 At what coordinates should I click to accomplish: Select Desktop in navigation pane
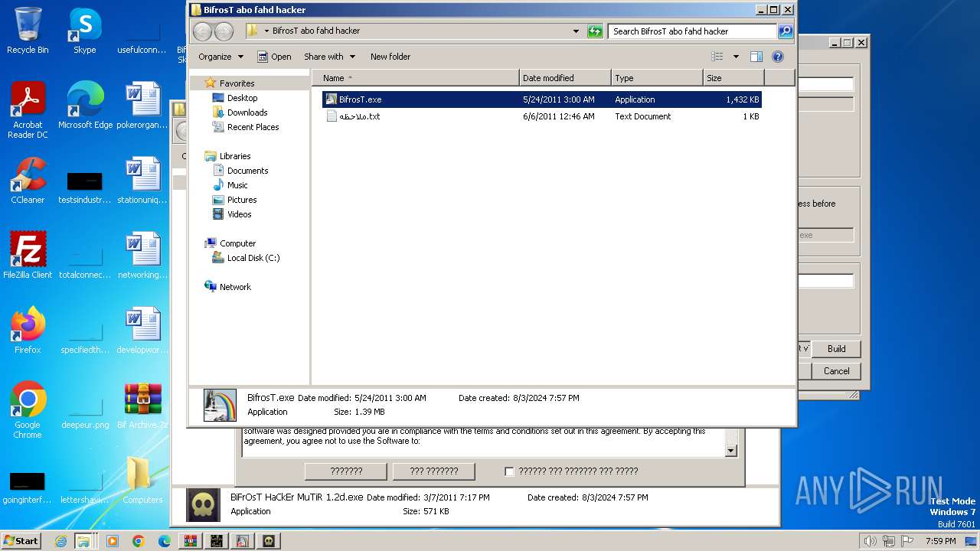(242, 98)
